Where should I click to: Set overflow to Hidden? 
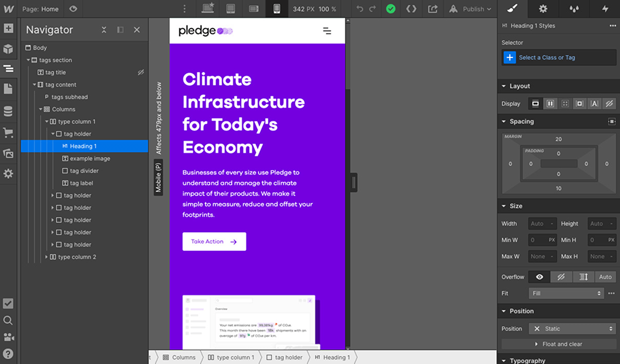pyautogui.click(x=561, y=277)
